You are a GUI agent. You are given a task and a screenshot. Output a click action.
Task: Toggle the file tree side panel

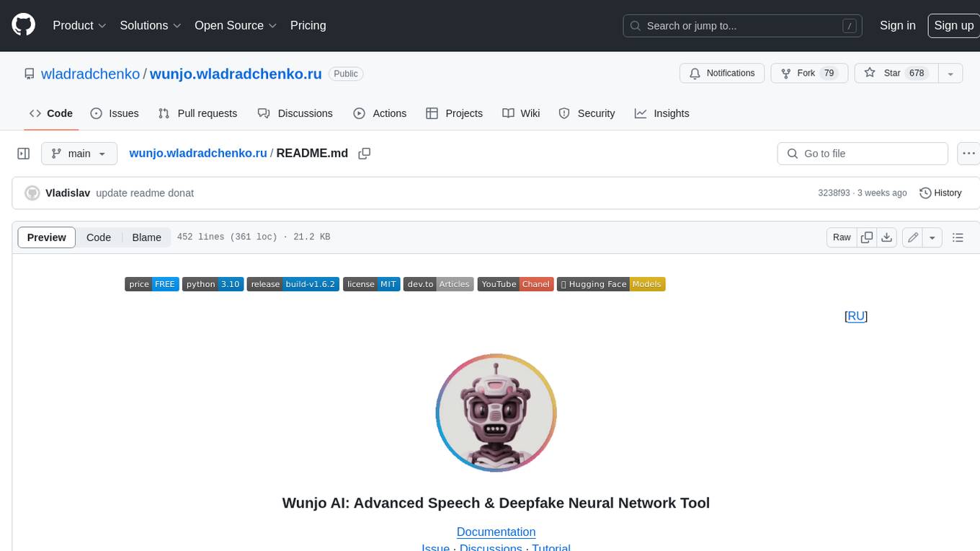24,154
